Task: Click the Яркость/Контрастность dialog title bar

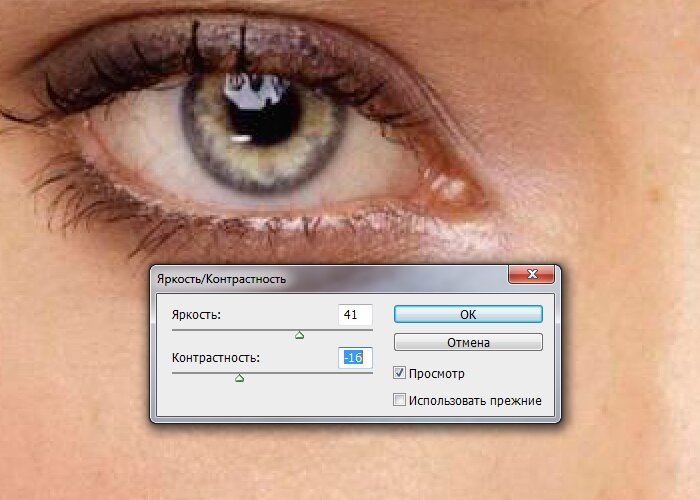Action: pyautogui.click(x=330, y=279)
